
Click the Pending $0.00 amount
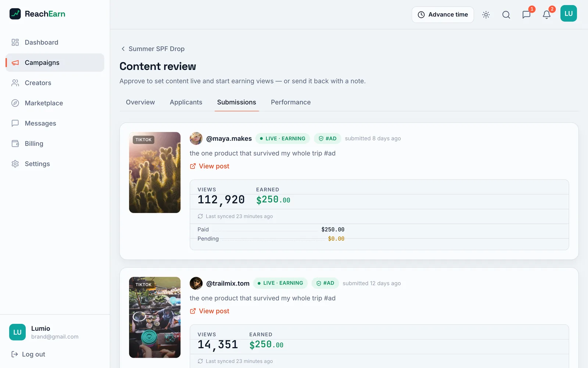pos(336,239)
